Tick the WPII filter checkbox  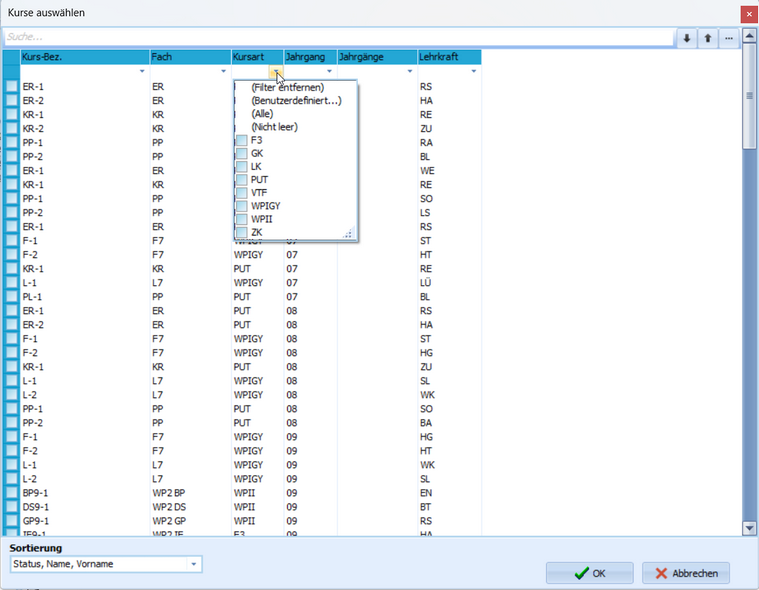pos(242,219)
